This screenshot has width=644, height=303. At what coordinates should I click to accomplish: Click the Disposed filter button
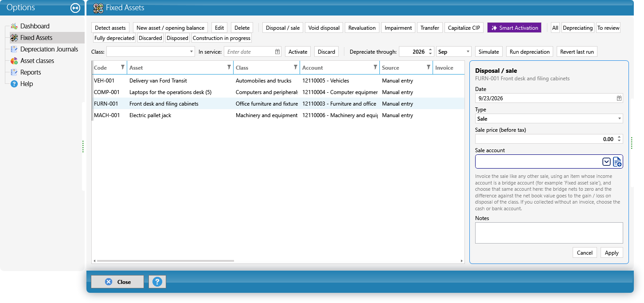[178, 38]
